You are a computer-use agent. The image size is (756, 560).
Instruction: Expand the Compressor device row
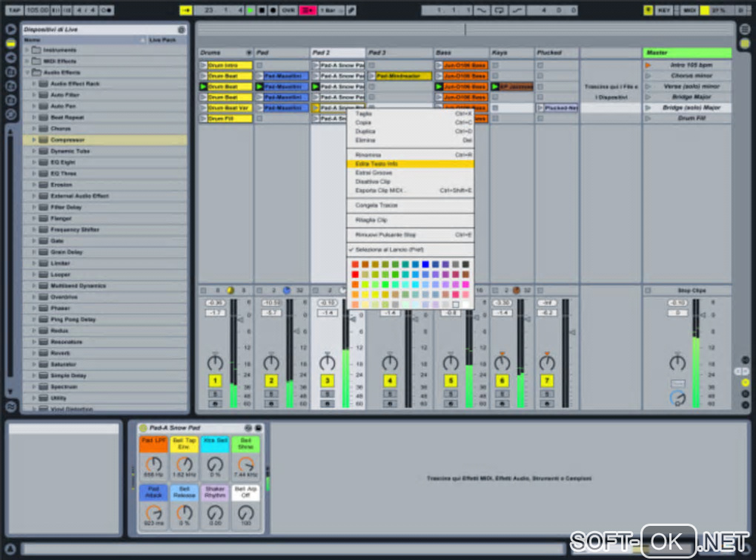pos(34,140)
